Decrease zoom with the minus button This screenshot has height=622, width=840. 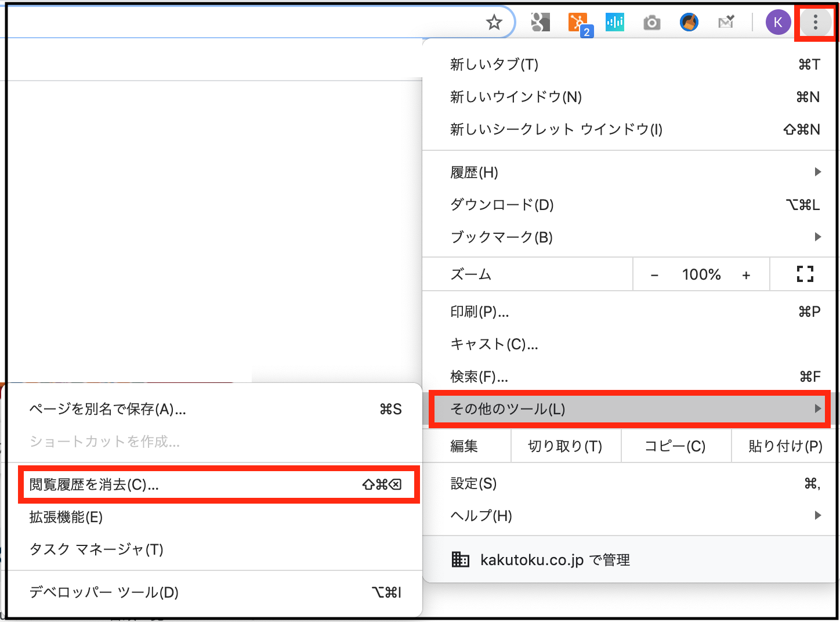(x=654, y=275)
